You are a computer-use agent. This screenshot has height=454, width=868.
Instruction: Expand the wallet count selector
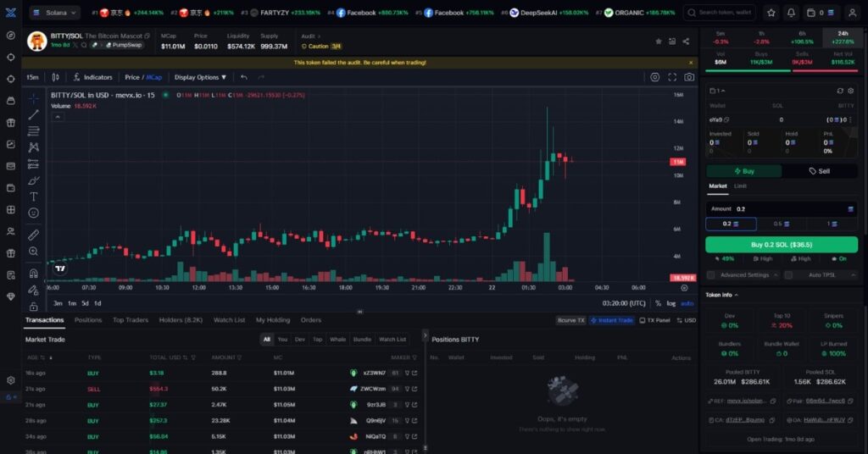pyautogui.click(x=717, y=91)
